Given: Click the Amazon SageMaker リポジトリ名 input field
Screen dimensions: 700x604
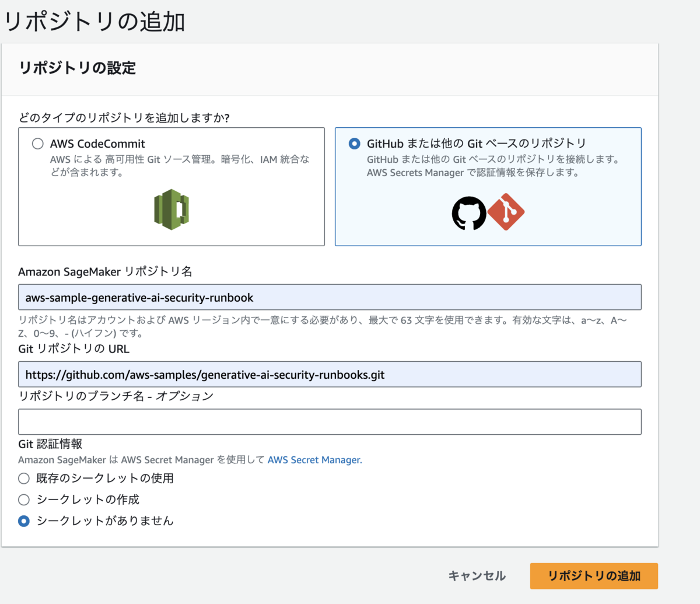Looking at the screenshot, I should 330,297.
